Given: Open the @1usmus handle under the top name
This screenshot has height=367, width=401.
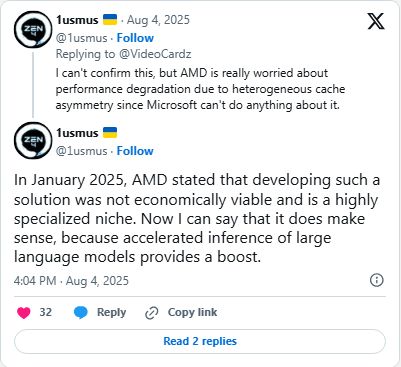Looking at the screenshot, I should coord(81,38).
